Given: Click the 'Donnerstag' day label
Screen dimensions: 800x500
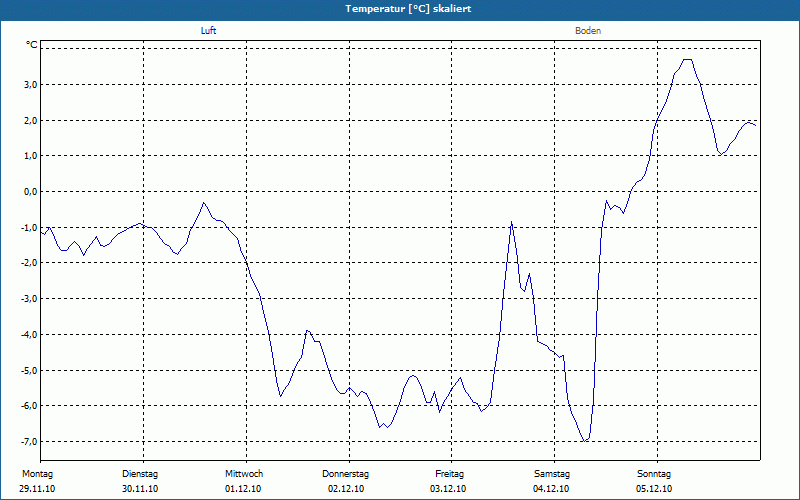Looking at the screenshot, I should click(345, 474).
